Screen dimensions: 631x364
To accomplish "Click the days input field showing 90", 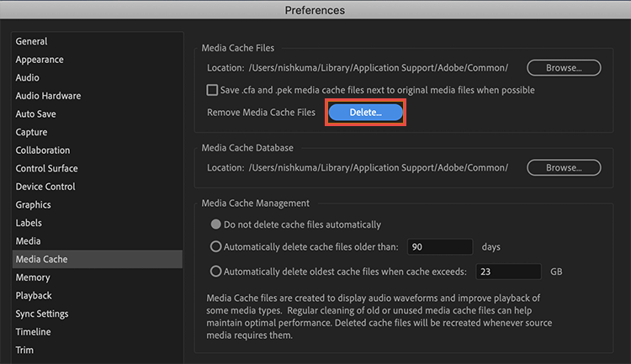I will point(439,247).
